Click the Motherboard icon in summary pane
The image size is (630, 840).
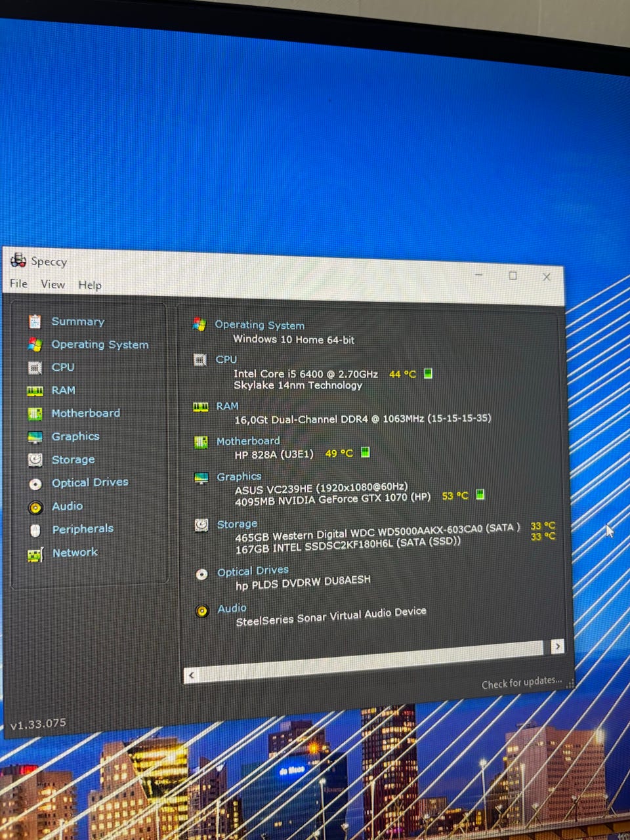point(201,442)
